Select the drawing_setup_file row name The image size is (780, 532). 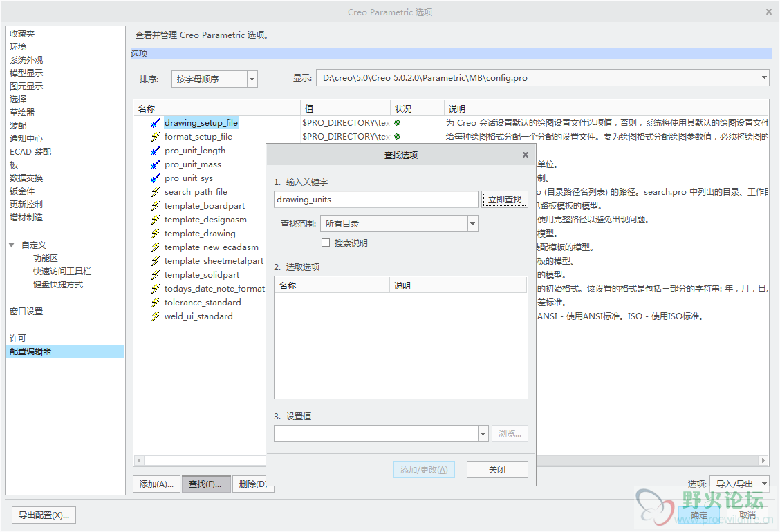click(201, 123)
